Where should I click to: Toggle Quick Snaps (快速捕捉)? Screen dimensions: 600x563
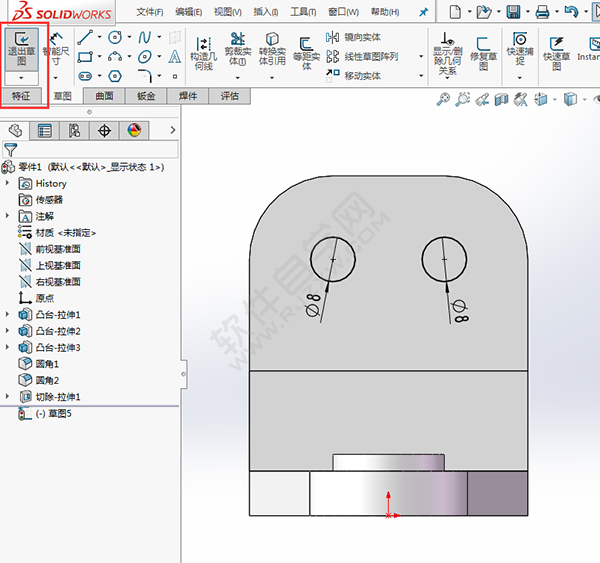point(520,50)
